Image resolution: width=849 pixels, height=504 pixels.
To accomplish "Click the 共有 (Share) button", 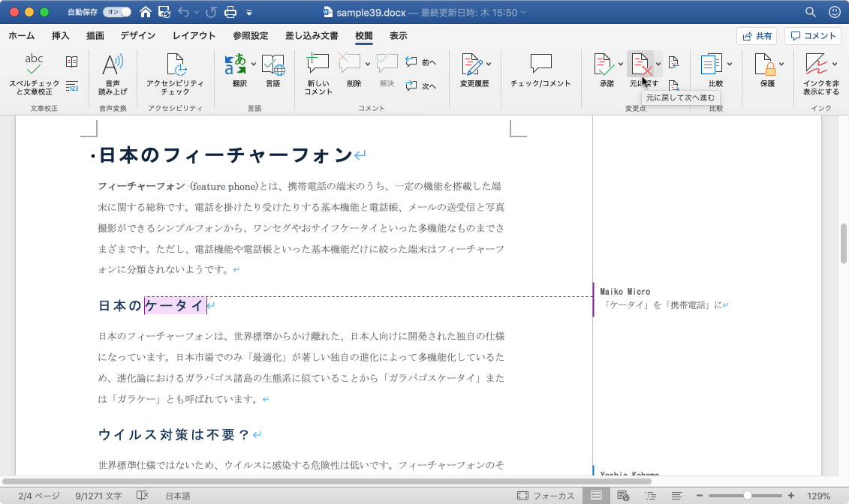I will click(756, 36).
